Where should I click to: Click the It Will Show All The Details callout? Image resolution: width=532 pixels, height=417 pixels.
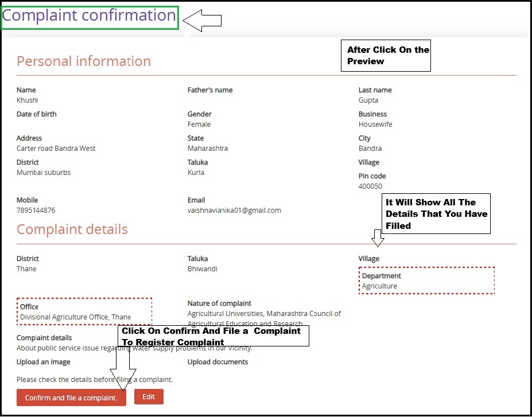pyautogui.click(x=436, y=213)
